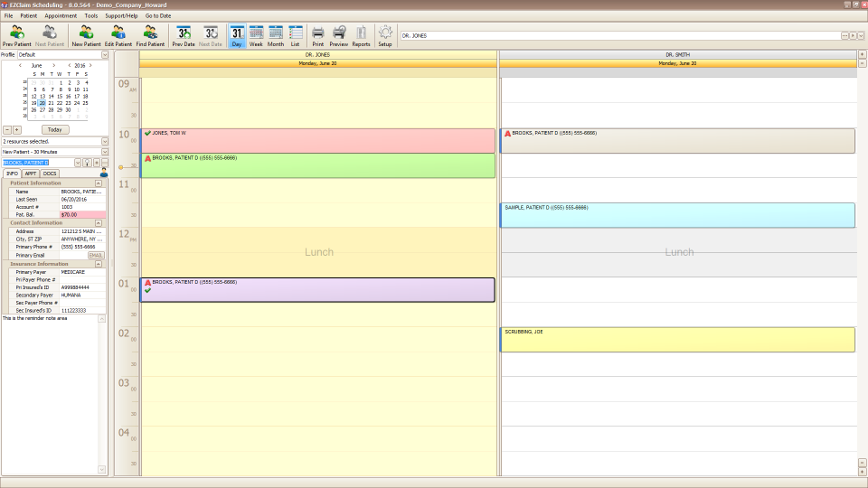
Task: Select the Sample, Patient D appointment
Action: click(677, 215)
